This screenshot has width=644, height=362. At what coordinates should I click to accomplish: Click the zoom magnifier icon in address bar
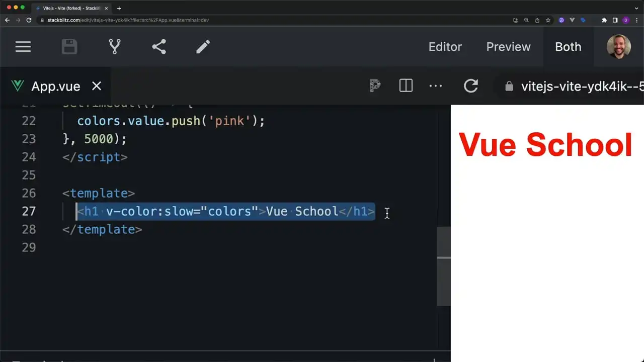[526, 20]
